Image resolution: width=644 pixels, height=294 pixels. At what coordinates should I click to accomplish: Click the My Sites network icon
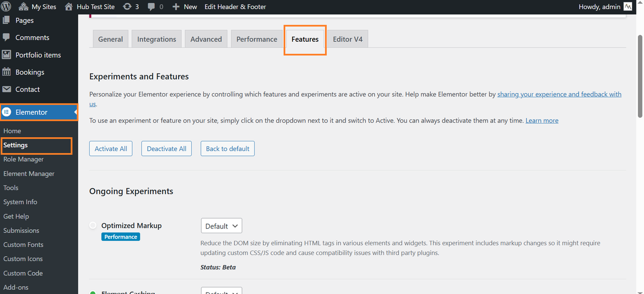23,7
